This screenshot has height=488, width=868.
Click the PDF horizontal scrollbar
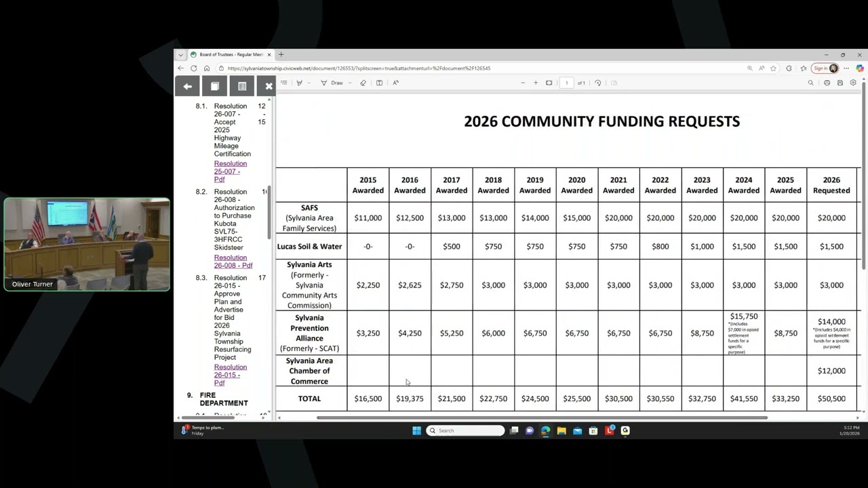click(542, 418)
